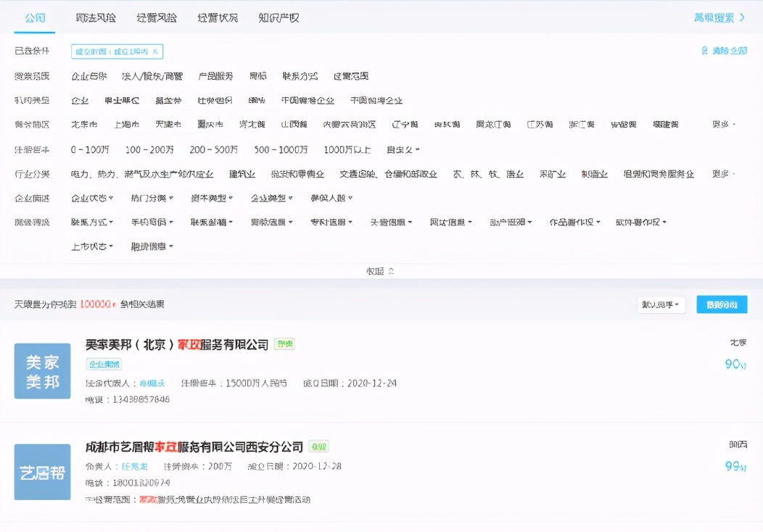Image resolution: width=763 pixels, height=532 pixels.
Task: Clear all filters via 清除全部
Action: coord(724,51)
